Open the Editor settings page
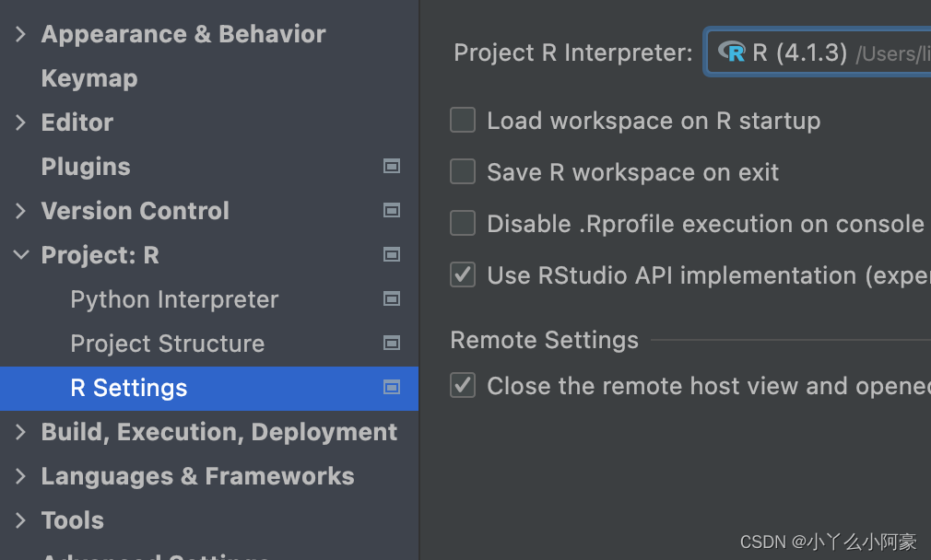 (77, 122)
